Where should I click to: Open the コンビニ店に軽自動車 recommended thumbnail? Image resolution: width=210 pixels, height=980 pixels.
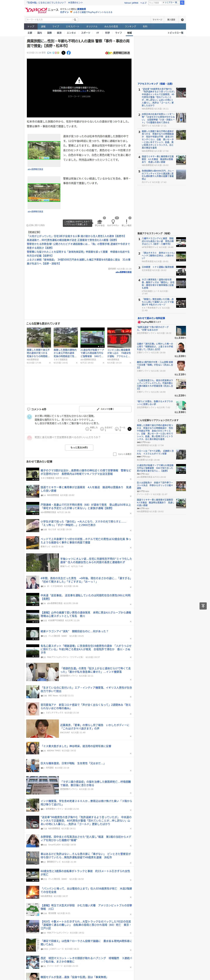(x=119, y=338)
